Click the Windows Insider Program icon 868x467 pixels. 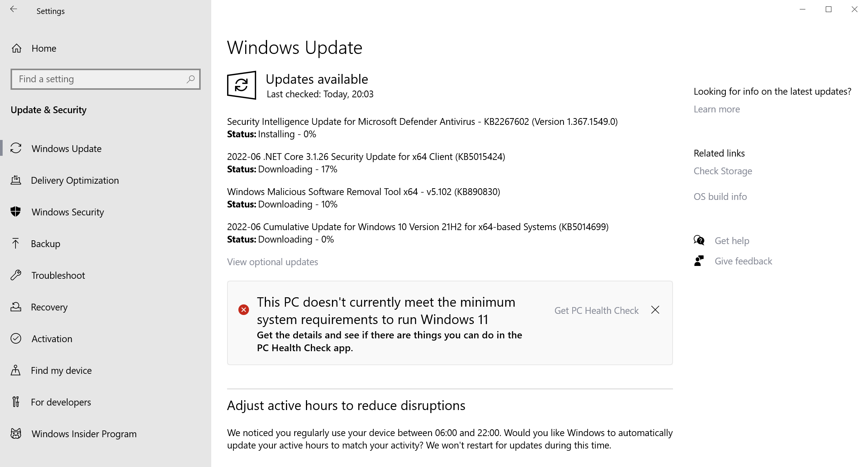[x=16, y=433]
